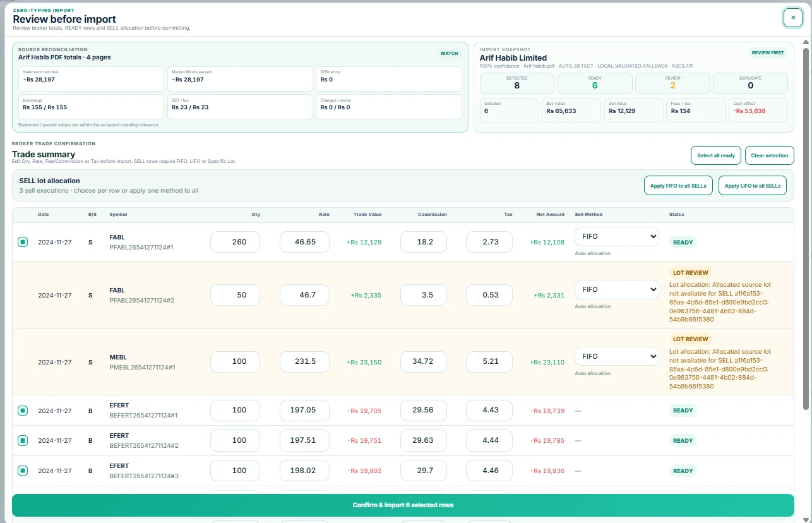Edit Commission field showing 34.72

423,362
